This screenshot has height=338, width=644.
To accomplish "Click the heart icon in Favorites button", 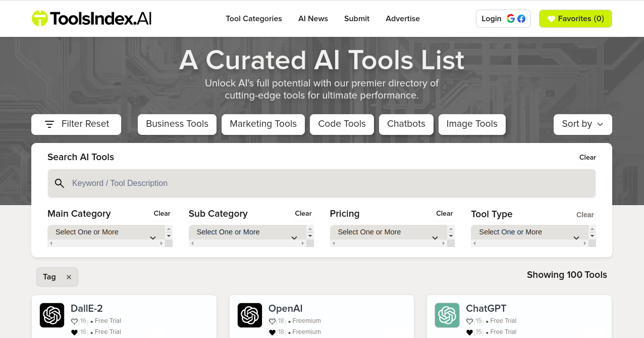I will tap(551, 19).
